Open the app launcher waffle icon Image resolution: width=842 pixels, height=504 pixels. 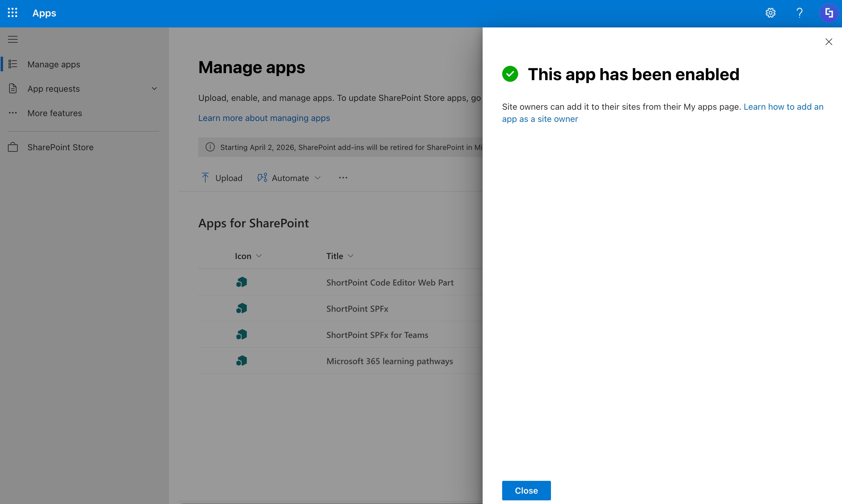13,13
